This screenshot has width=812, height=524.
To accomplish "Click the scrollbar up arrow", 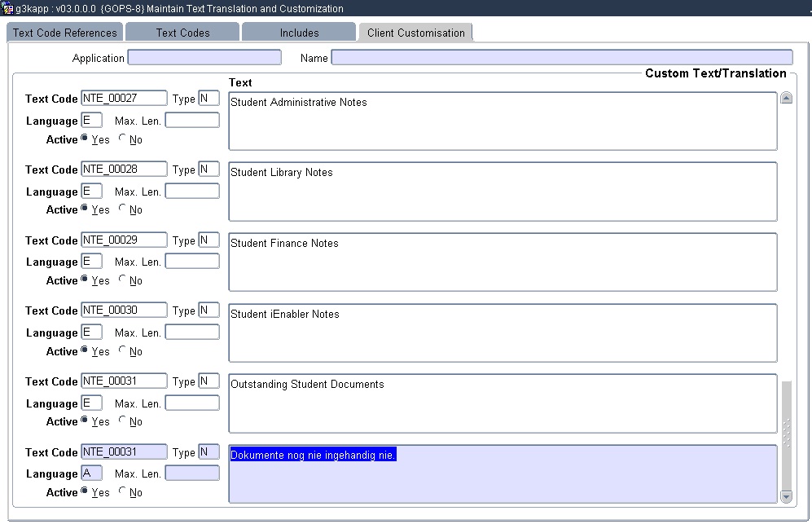I will click(x=786, y=96).
